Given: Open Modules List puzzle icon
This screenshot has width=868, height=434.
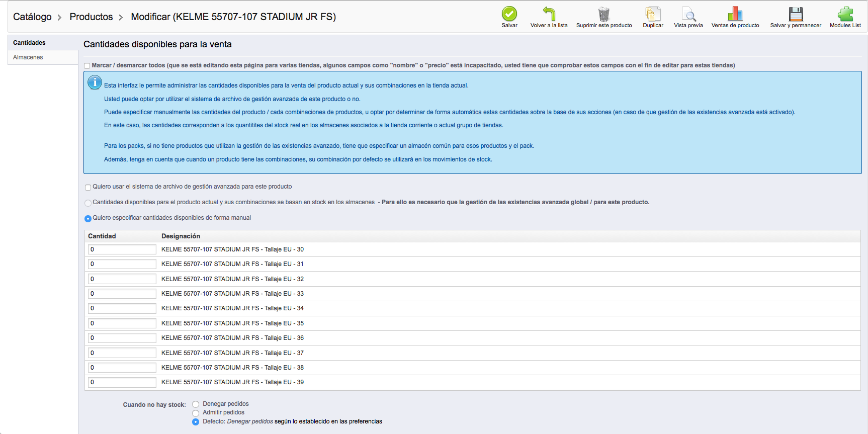Looking at the screenshot, I should pyautogui.click(x=845, y=14).
